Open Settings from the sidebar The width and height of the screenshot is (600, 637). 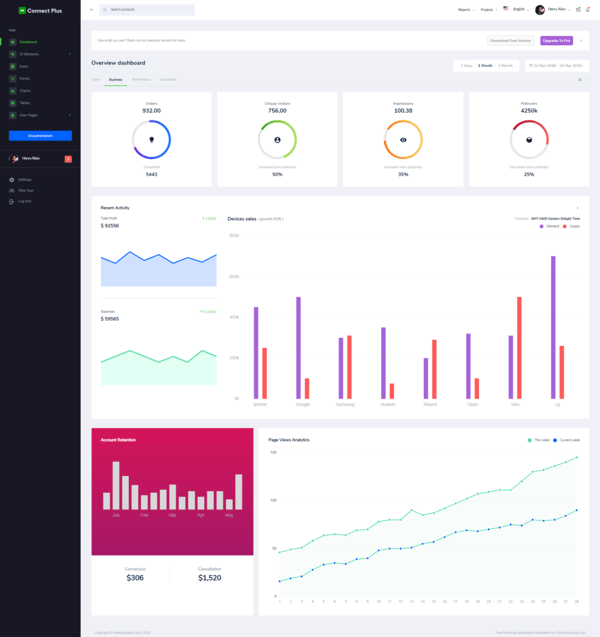point(24,179)
